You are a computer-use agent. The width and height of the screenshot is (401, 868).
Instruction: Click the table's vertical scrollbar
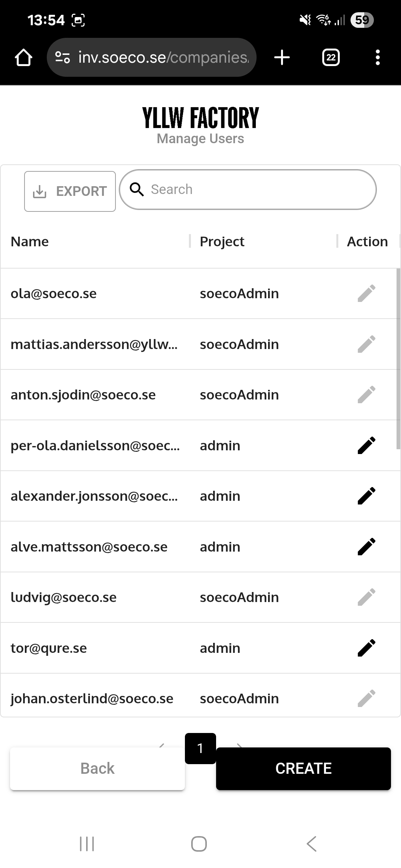[x=398, y=358]
